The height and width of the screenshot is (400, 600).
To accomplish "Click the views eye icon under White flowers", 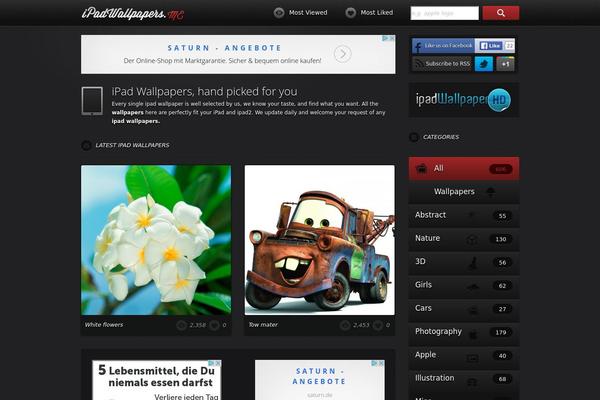I will click(181, 325).
